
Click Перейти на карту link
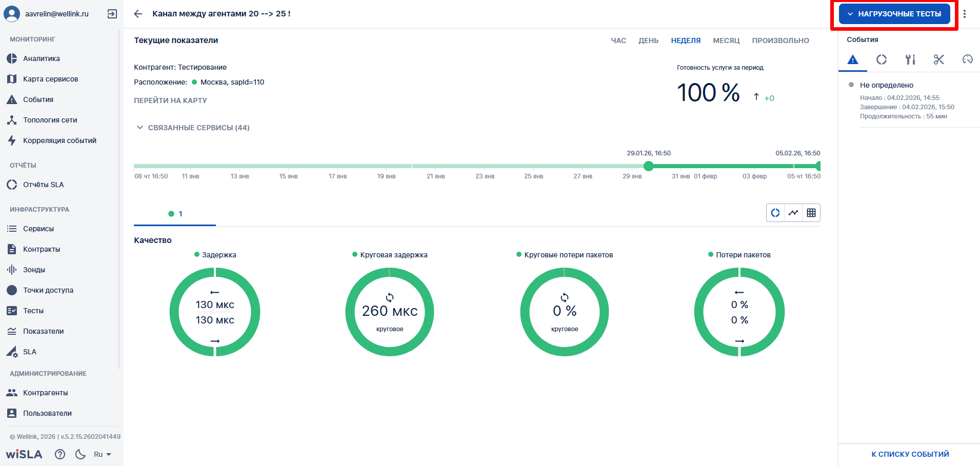point(170,100)
